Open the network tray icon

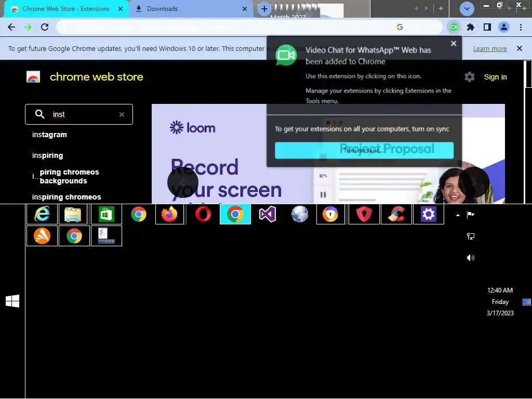[471, 236]
